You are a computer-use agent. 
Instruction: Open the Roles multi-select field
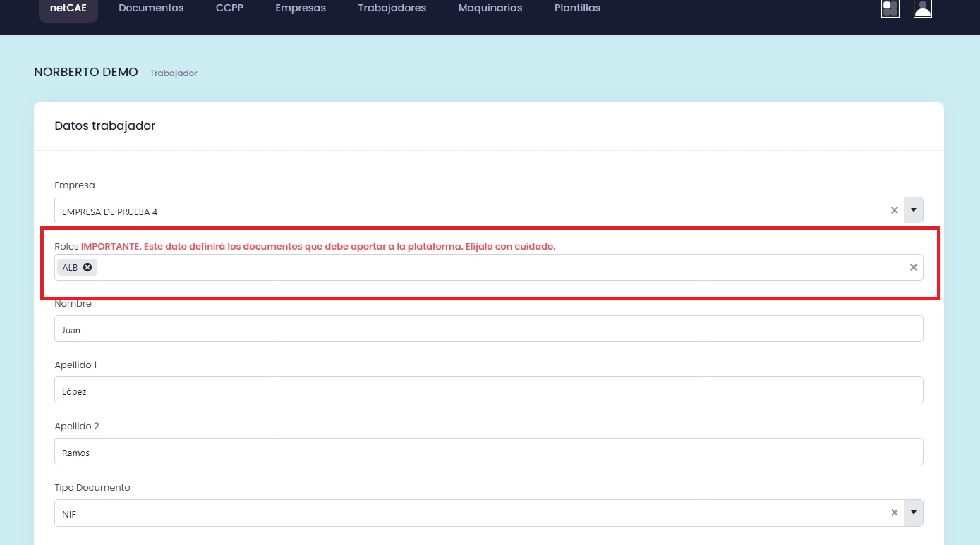point(494,267)
